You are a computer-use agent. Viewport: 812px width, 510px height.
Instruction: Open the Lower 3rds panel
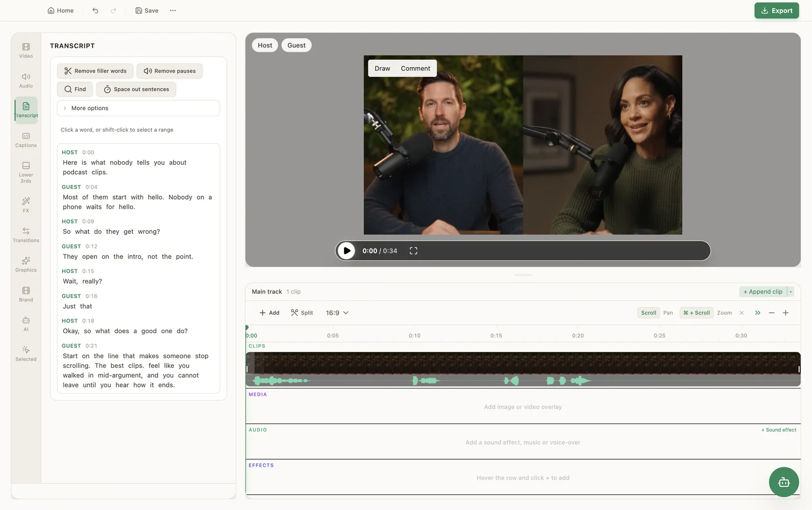tap(26, 172)
